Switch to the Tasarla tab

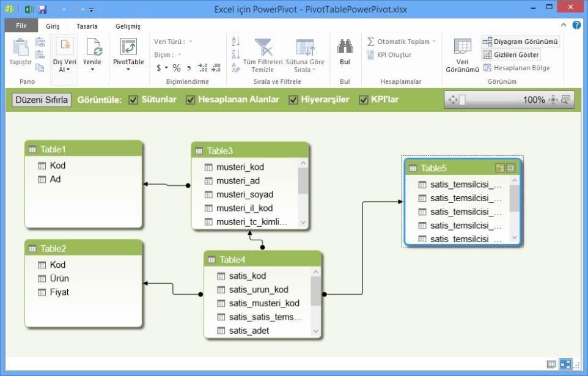(87, 26)
